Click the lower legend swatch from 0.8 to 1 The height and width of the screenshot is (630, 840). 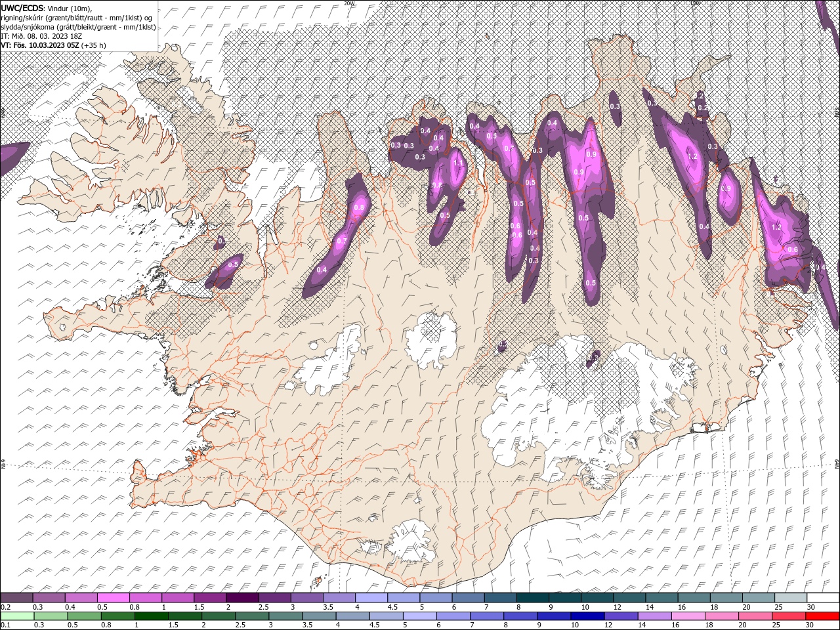pyautogui.click(x=117, y=616)
